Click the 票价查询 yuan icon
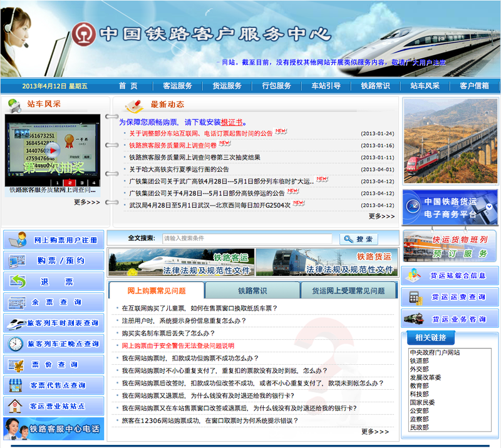Image resolution: width=501 pixels, height=448 pixels. (16, 365)
